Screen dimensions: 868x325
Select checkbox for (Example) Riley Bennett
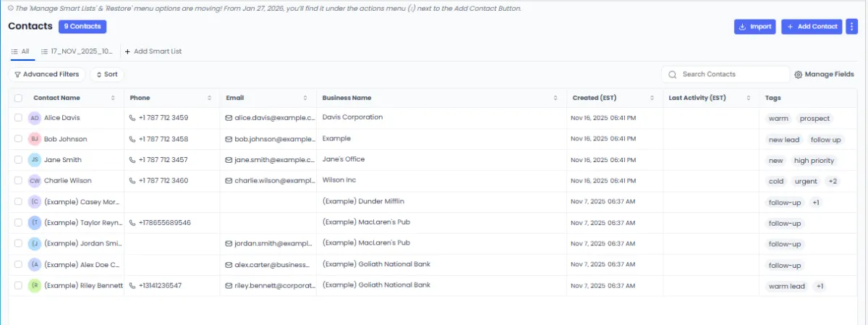(18, 285)
